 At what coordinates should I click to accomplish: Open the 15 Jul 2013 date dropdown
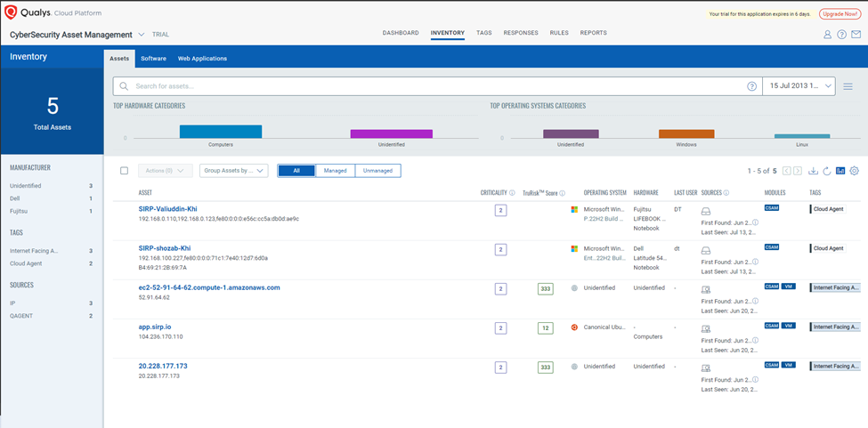[x=799, y=86]
